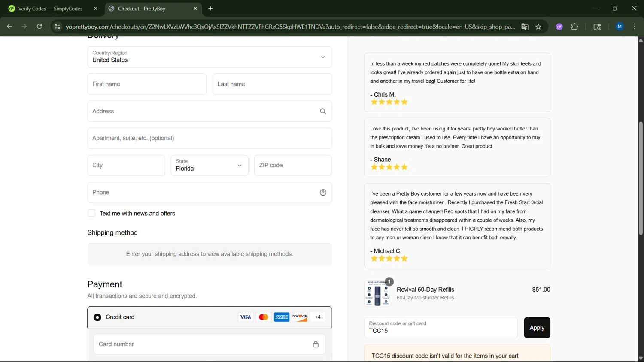This screenshot has width=644, height=362.
Task: Focus the Discount code or gift card field
Action: point(441,328)
